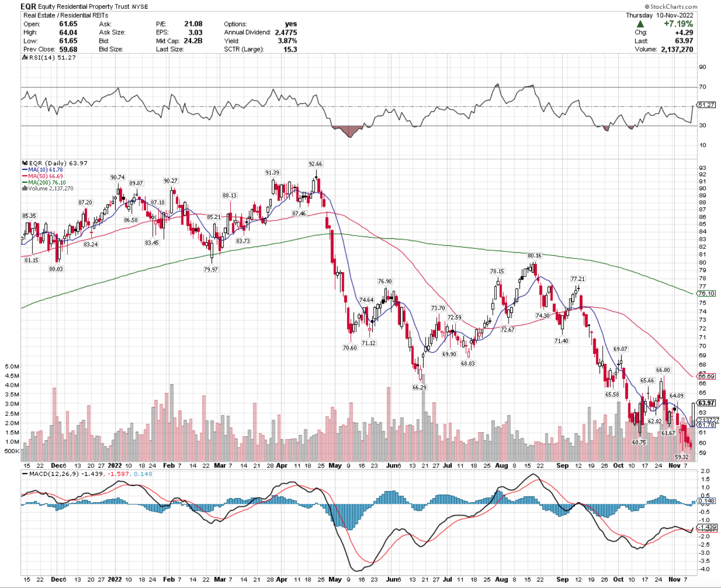Click the 69.07 October price label
The width and height of the screenshot is (721, 588).
pos(620,349)
